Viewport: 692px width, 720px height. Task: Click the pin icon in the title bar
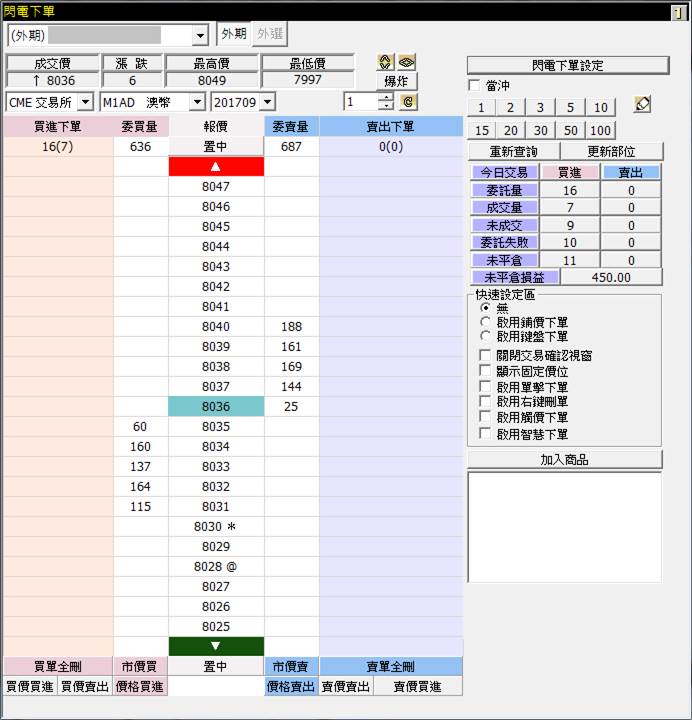(x=678, y=12)
